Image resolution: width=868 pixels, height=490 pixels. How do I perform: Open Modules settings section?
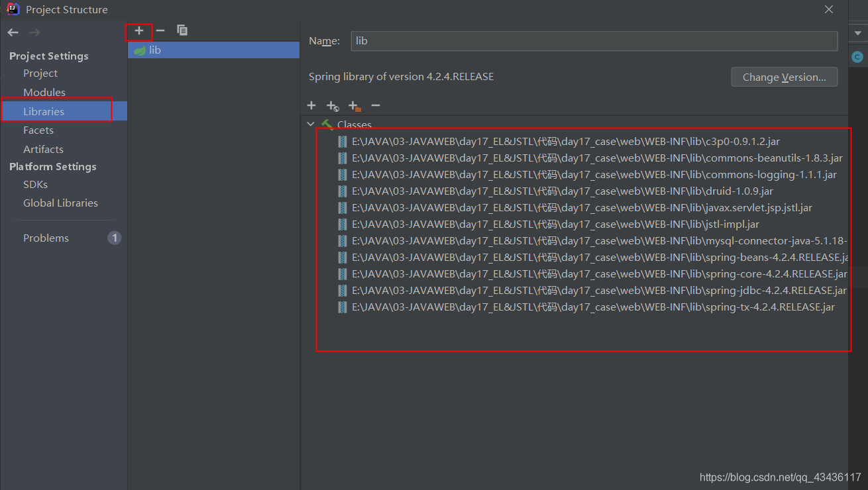tap(44, 92)
